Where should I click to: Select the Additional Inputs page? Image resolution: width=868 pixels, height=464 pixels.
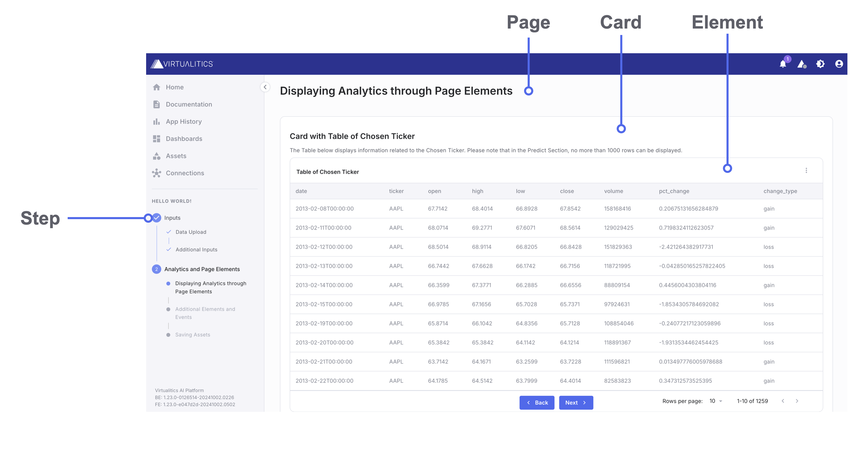[x=197, y=250]
